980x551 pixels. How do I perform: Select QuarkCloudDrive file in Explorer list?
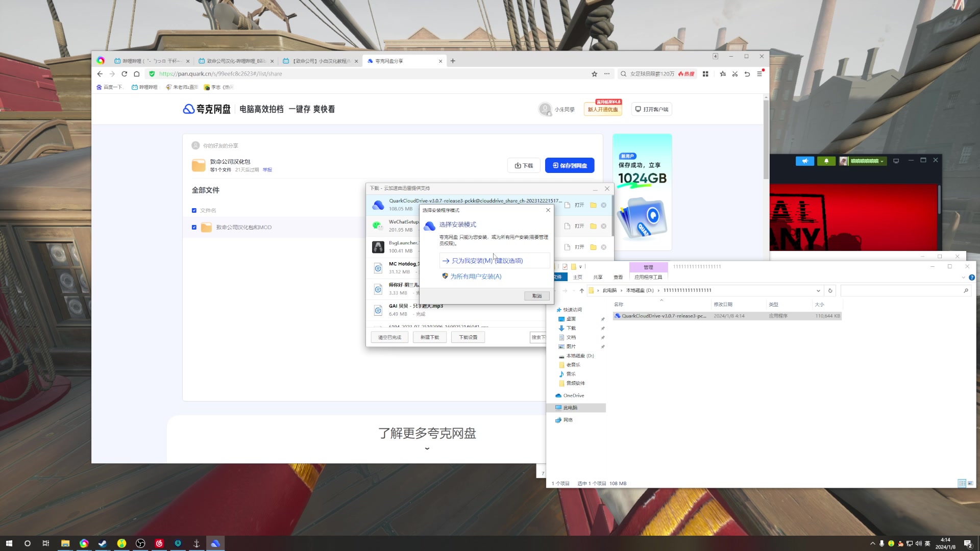tap(727, 316)
